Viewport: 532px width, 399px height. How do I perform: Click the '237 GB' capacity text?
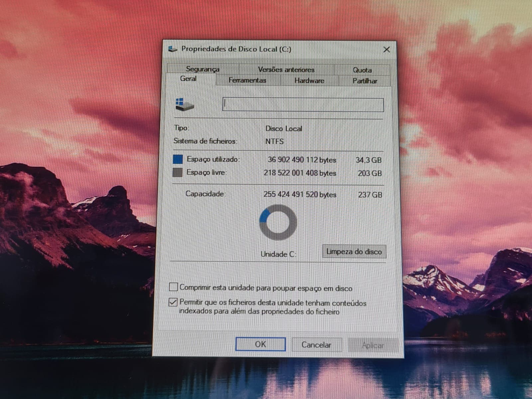(370, 195)
